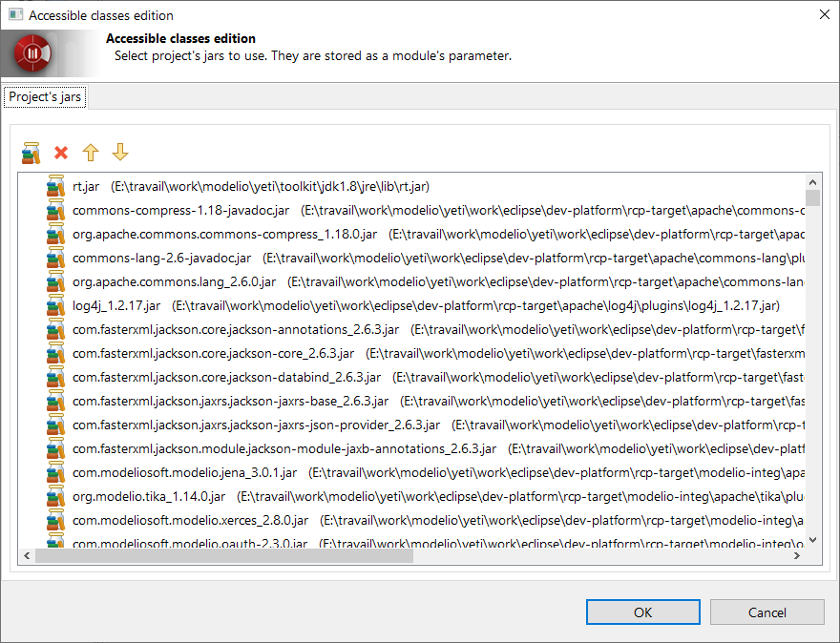
Task: Click the vertical scrollbar down arrow
Action: [812, 540]
